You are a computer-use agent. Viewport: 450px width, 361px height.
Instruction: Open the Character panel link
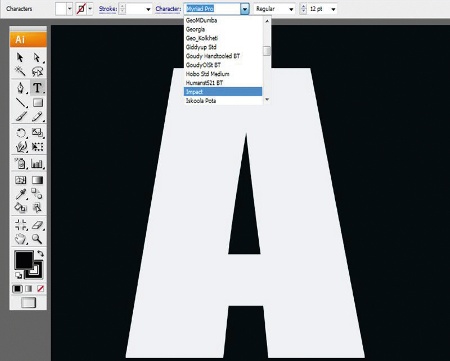point(168,9)
